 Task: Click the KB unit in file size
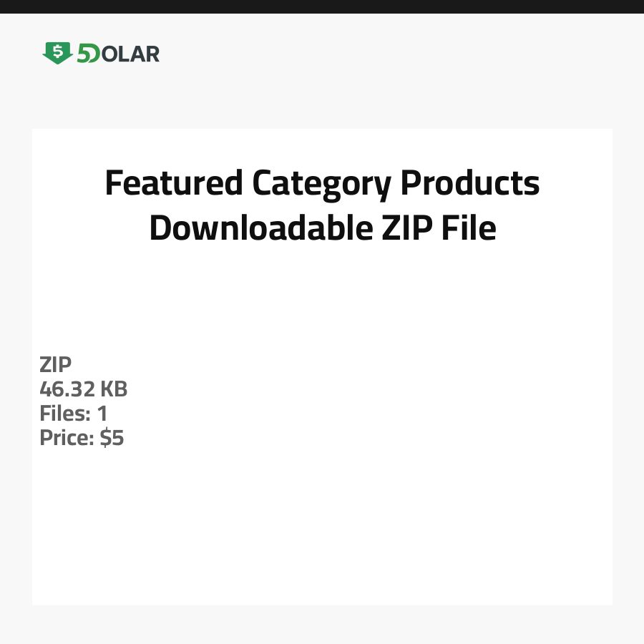[114, 389]
